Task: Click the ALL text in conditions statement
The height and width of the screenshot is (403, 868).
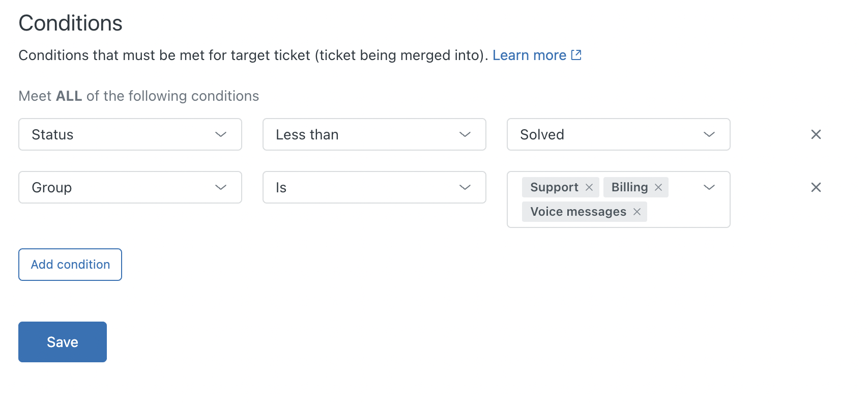Action: [68, 96]
